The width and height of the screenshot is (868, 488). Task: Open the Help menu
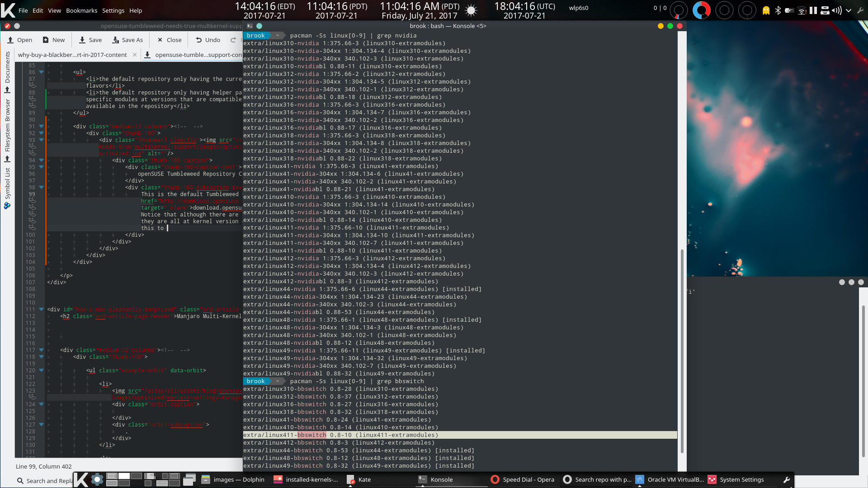coord(136,10)
